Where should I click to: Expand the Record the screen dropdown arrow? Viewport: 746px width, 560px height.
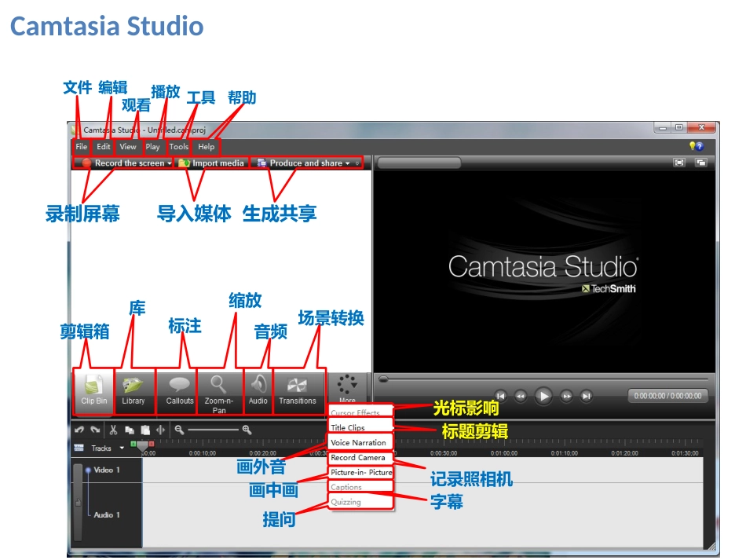(170, 163)
